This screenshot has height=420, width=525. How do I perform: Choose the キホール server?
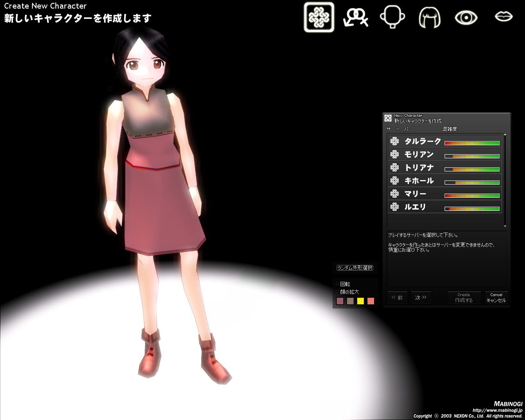click(x=445, y=180)
